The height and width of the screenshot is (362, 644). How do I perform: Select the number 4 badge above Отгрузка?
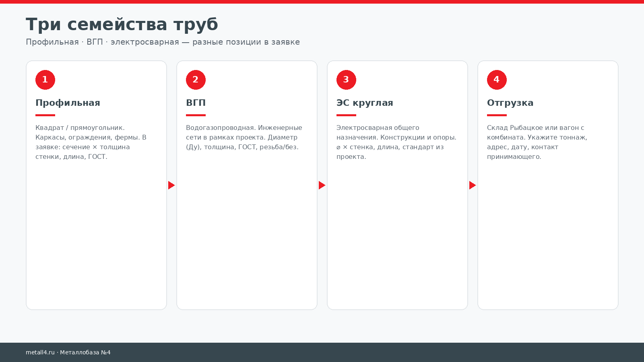(497, 80)
